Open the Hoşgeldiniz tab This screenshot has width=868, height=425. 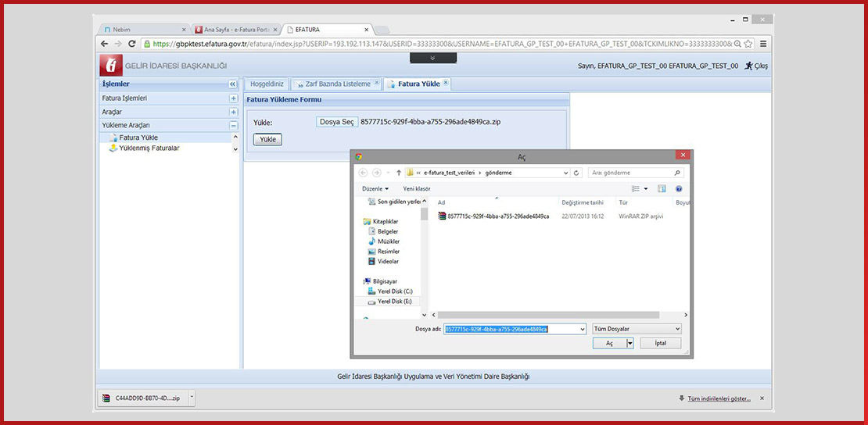pos(267,84)
